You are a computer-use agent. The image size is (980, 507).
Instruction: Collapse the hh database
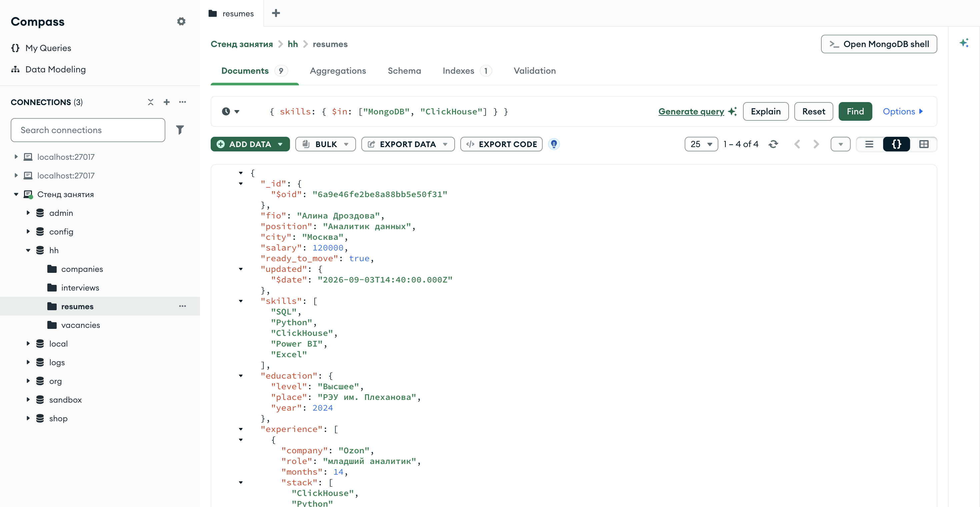28,250
